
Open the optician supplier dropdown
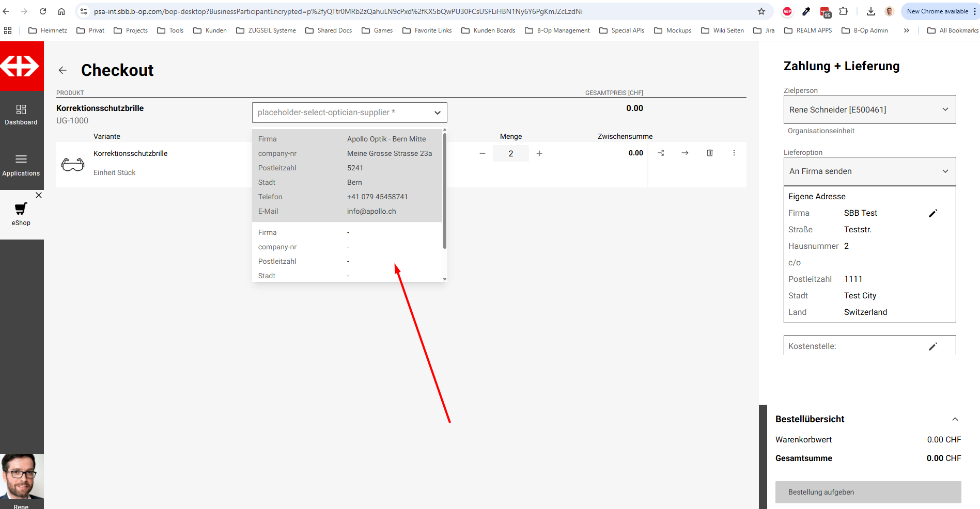(x=349, y=113)
